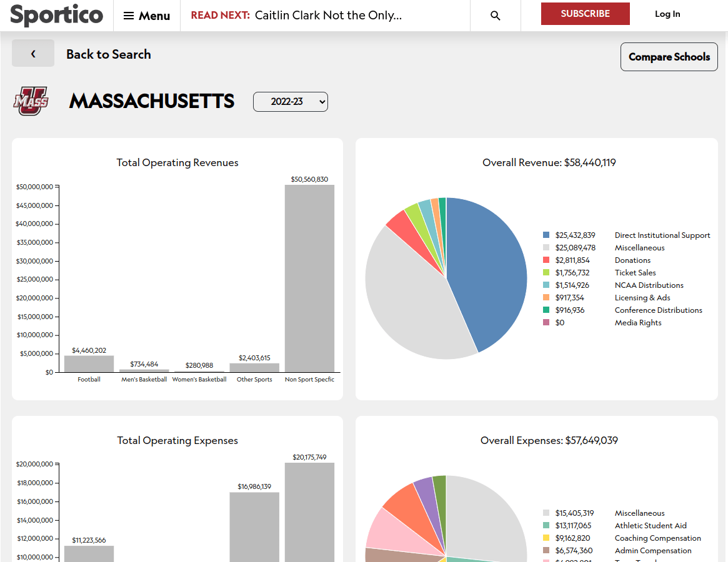Click Overall Revenue: $58,440,119 title
The image size is (728, 562).
[x=549, y=162]
